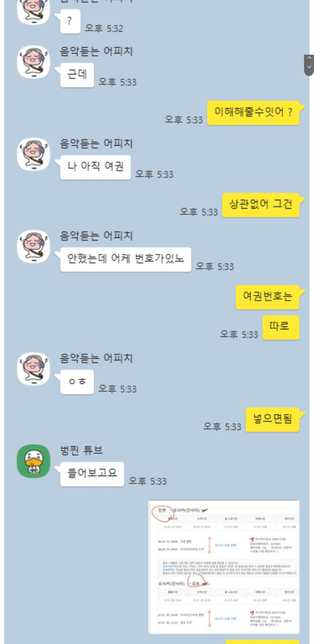
Task: Click the up chevron on scroll widget
Action: pos(309,59)
